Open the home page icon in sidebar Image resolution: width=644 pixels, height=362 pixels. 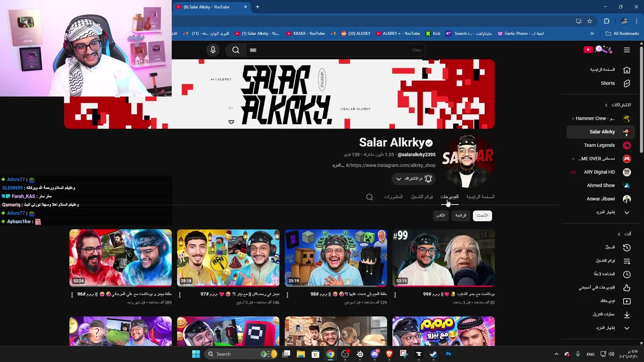click(x=627, y=70)
